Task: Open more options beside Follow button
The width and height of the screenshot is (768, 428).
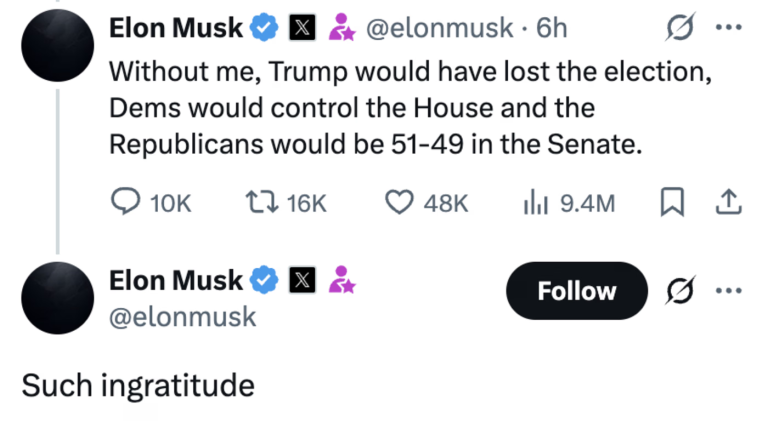Action: 729,291
